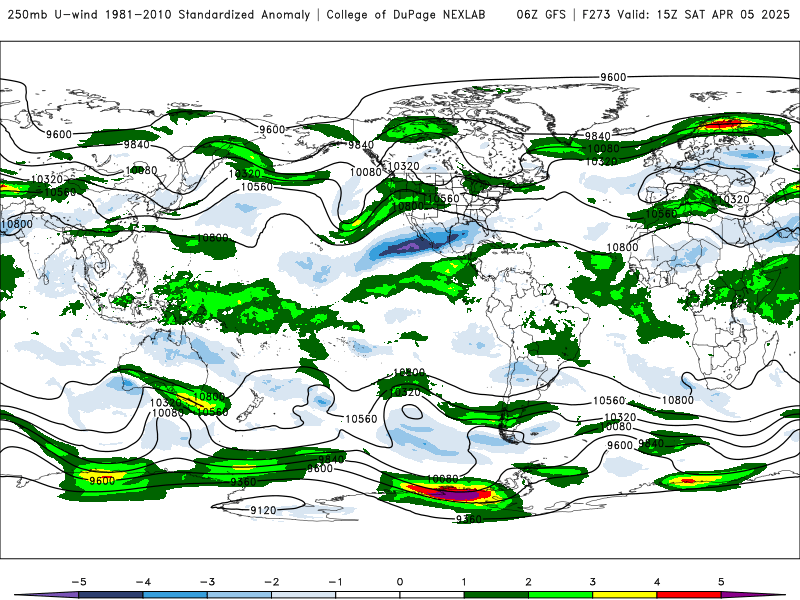This screenshot has width=800, height=600.
Task: Pick the bright green swatch between 2 and 3
Action: tap(561, 595)
